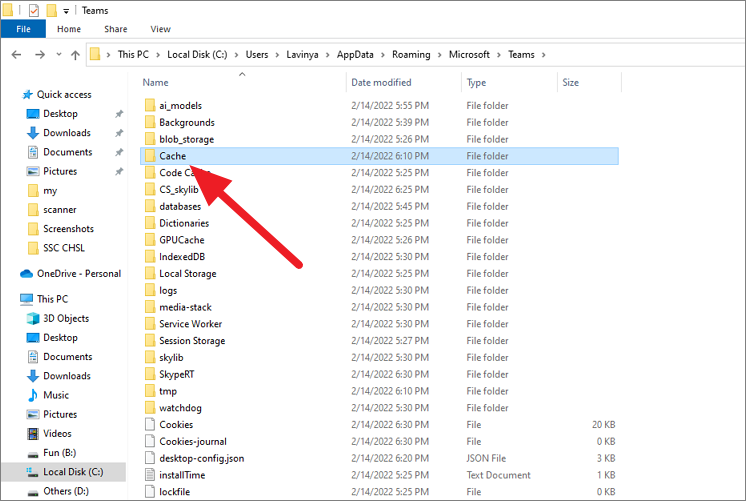The image size is (746, 501).
Task: Click Roaming breadcrumb in address bar
Action: 411,55
